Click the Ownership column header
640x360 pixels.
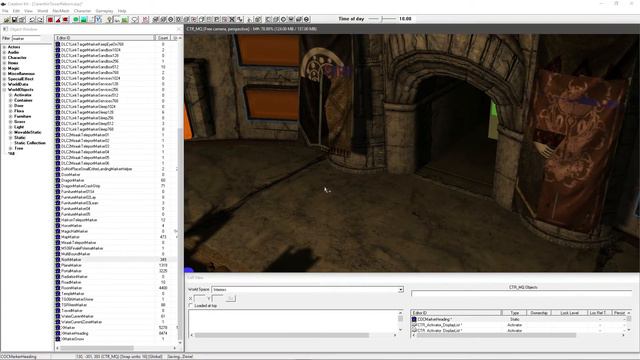[539, 313]
